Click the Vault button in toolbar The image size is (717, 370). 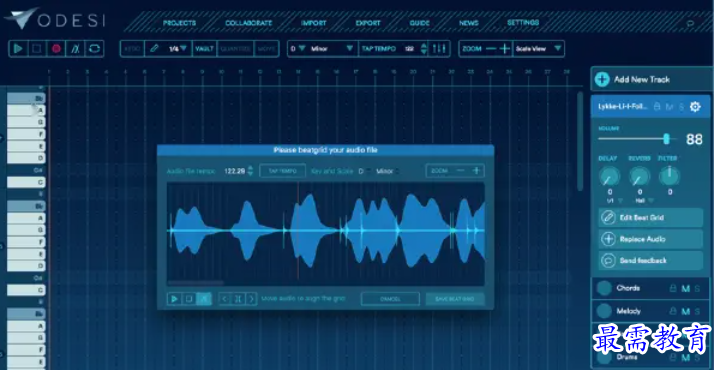204,48
